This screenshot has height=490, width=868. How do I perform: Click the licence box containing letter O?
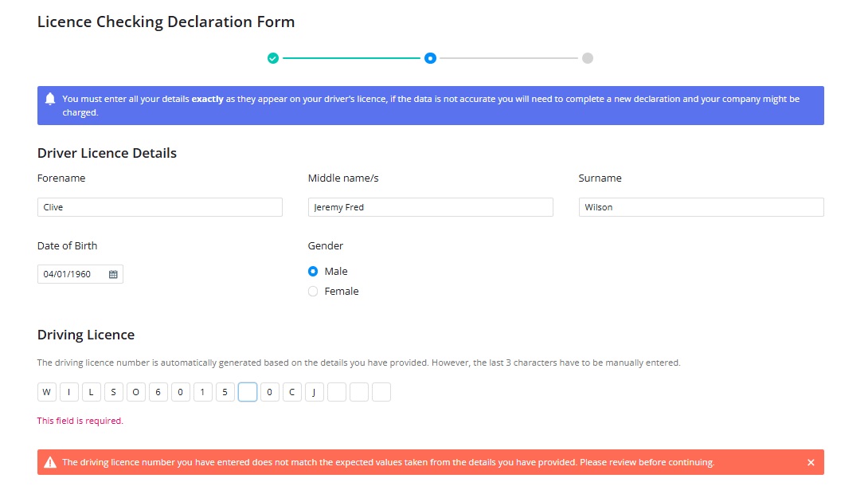click(x=135, y=392)
